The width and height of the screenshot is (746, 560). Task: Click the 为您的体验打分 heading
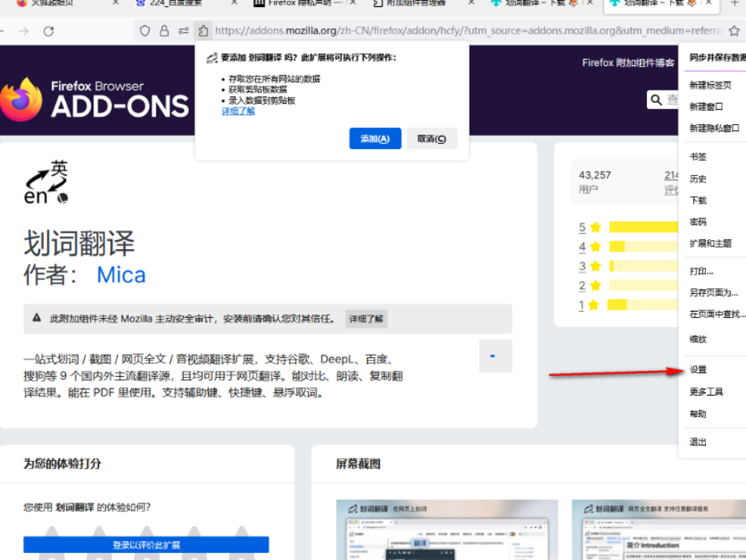(x=62, y=464)
